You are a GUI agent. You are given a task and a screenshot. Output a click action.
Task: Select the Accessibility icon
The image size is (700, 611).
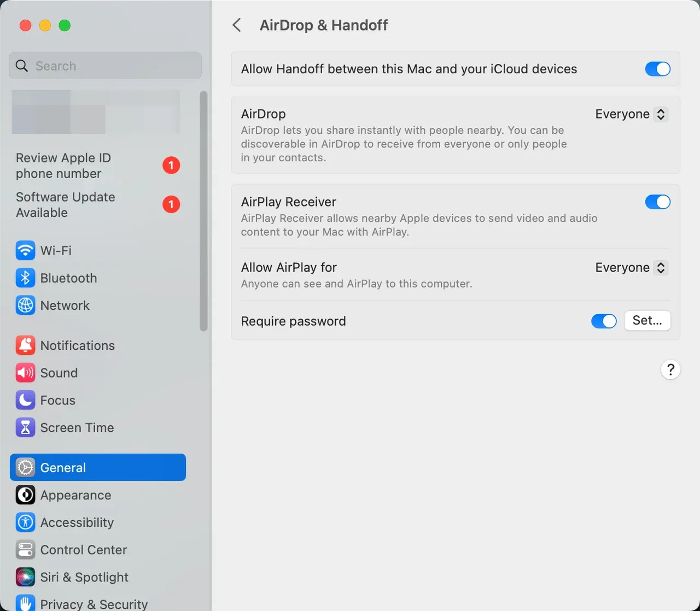[x=25, y=522]
